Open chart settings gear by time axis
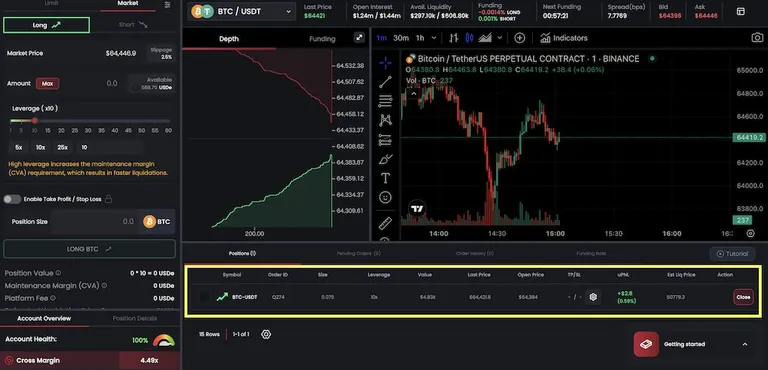 point(751,234)
